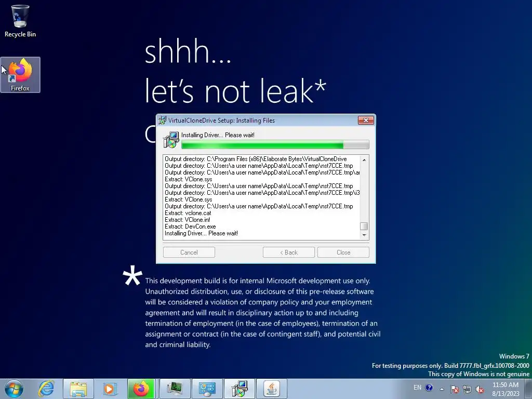Open Windows Media Player taskbar icon
This screenshot has width=532, height=399.
coord(109,389)
